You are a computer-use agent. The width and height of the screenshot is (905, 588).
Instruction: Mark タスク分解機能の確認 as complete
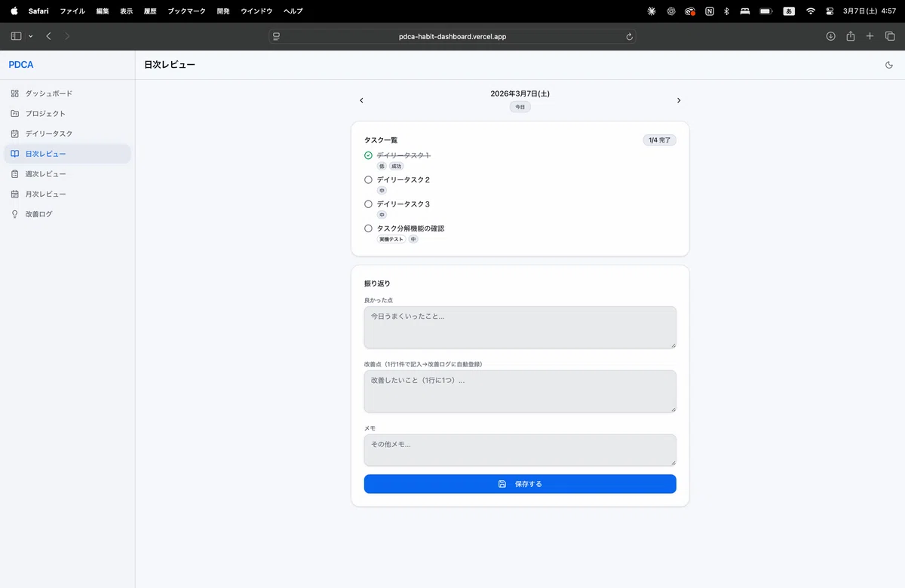tap(368, 228)
